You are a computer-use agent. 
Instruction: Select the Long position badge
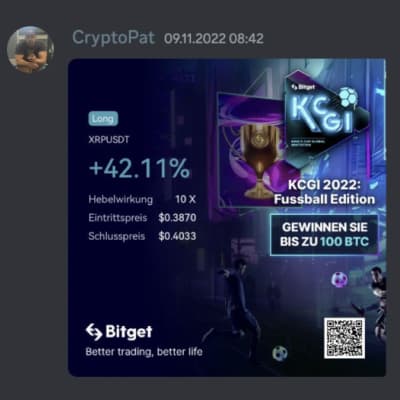[103, 119]
